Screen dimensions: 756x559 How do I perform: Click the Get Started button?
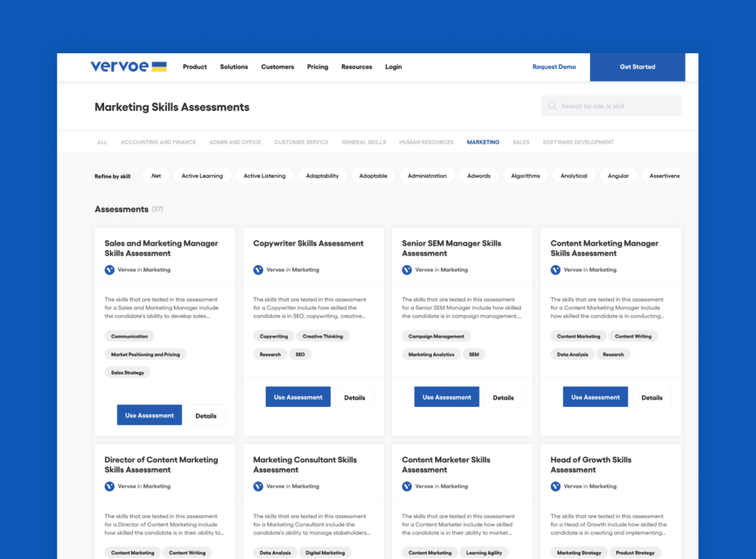click(x=637, y=67)
